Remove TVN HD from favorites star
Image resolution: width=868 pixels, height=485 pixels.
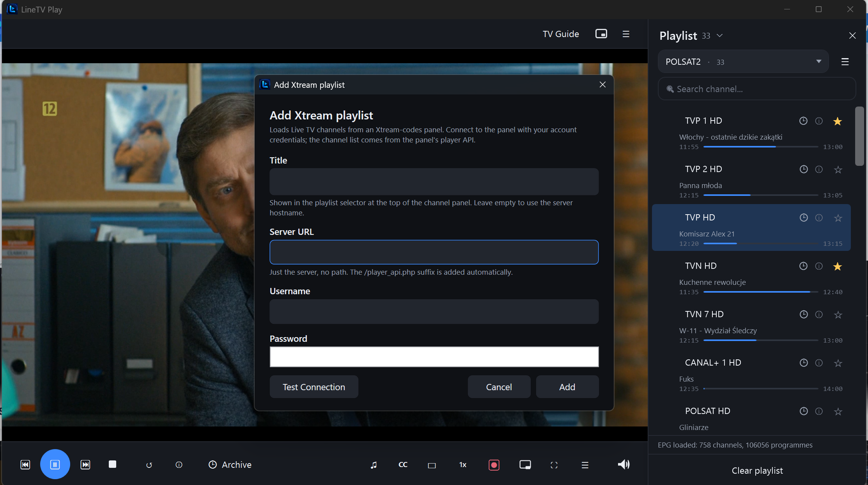(838, 266)
